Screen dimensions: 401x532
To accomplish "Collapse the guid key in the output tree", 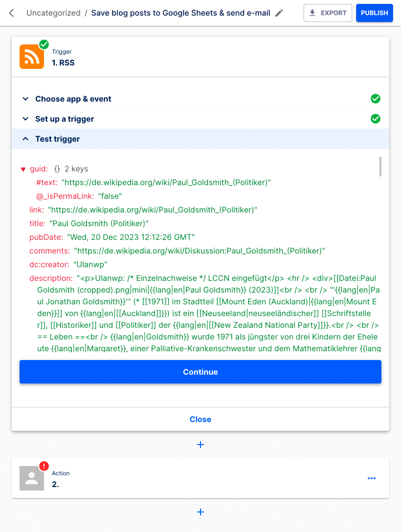I will click(x=23, y=169).
